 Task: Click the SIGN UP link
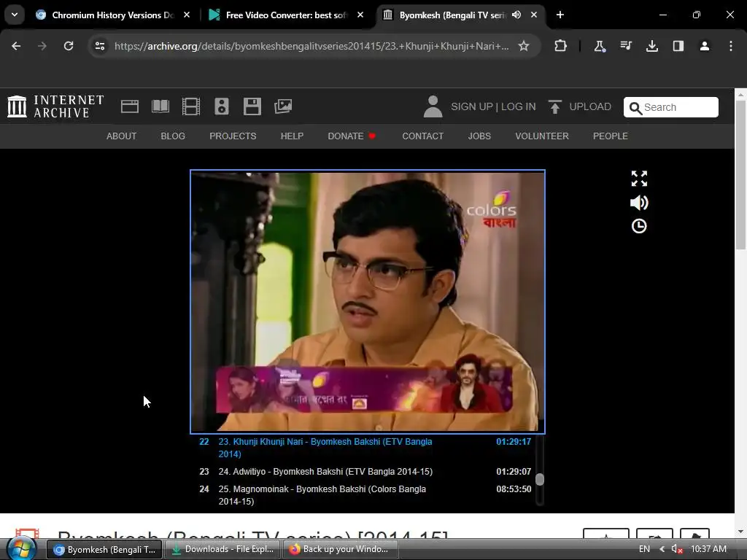click(472, 106)
